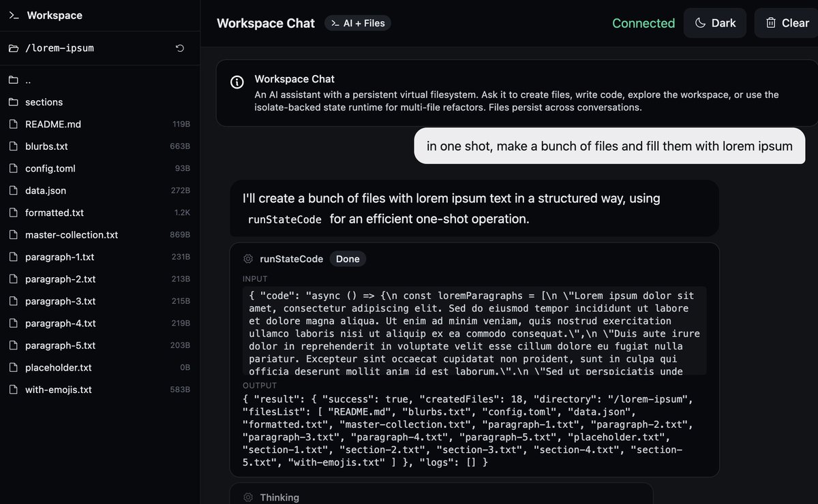This screenshot has height=504, width=818.
Task: Open paragraph-2.txt file
Action: [100, 279]
